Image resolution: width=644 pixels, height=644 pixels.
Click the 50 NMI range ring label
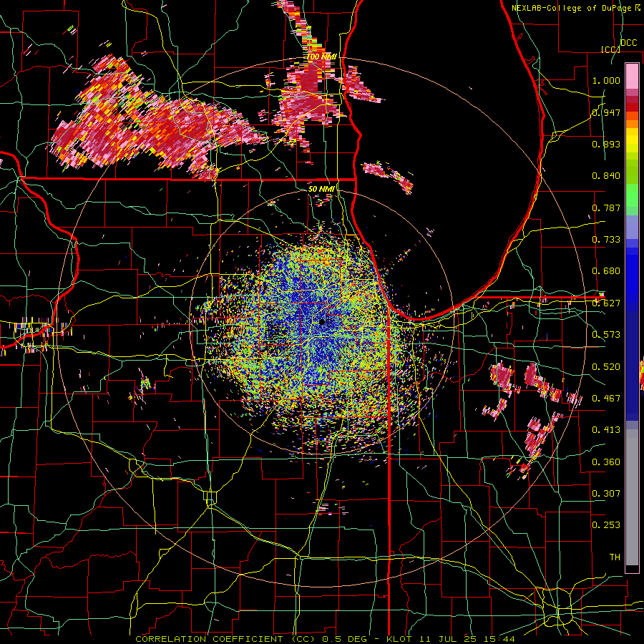click(321, 189)
